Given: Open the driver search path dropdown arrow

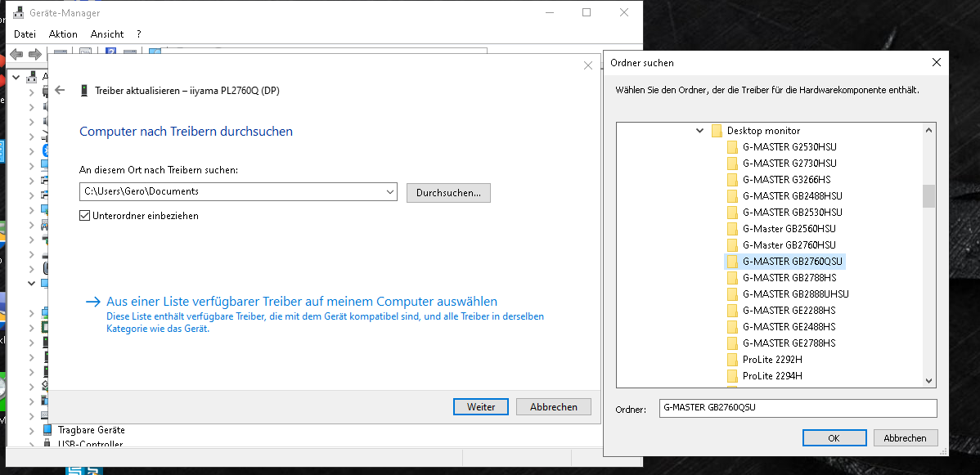Looking at the screenshot, I should (x=390, y=191).
